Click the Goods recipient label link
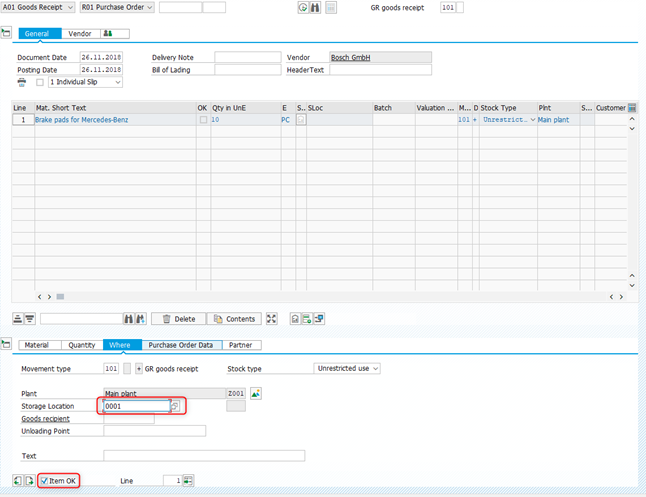646x497 pixels. click(x=45, y=419)
